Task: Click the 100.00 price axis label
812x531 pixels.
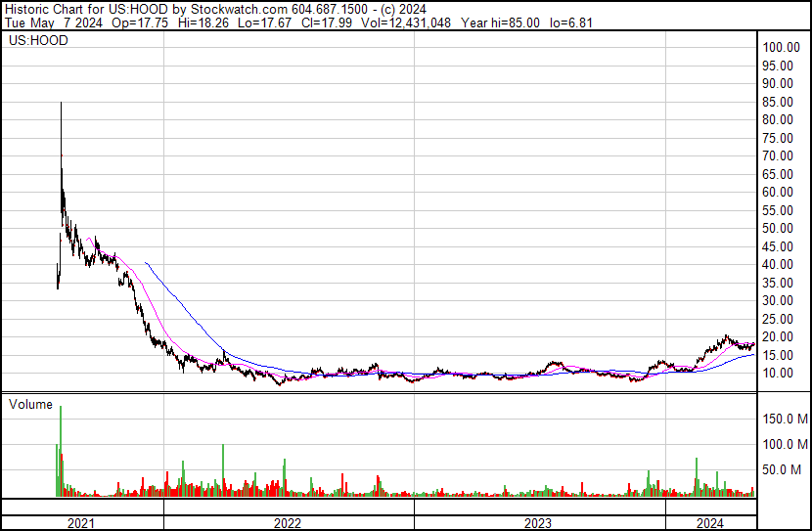Action: tap(781, 48)
